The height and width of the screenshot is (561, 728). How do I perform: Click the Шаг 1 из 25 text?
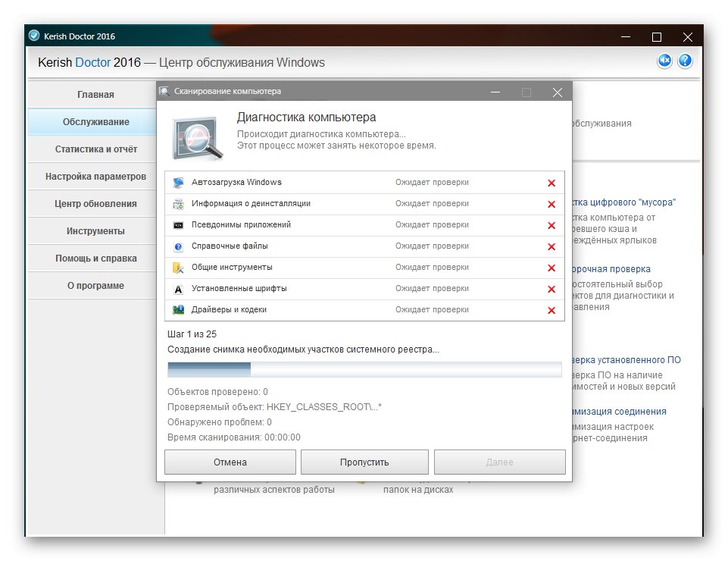pyautogui.click(x=192, y=334)
